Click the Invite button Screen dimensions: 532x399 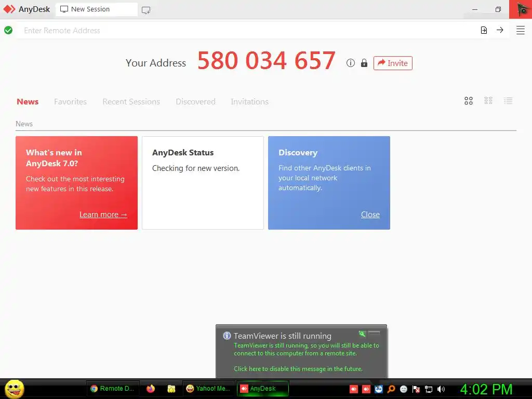coord(393,63)
